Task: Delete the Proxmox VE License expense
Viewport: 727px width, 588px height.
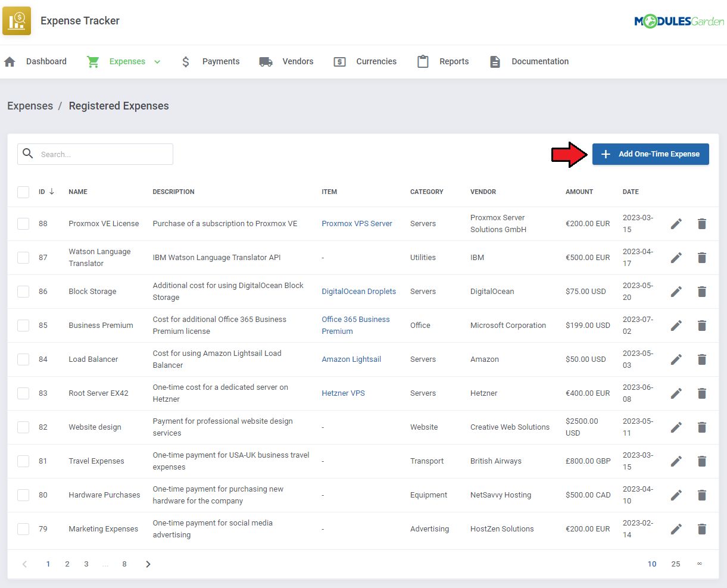Action: [702, 224]
